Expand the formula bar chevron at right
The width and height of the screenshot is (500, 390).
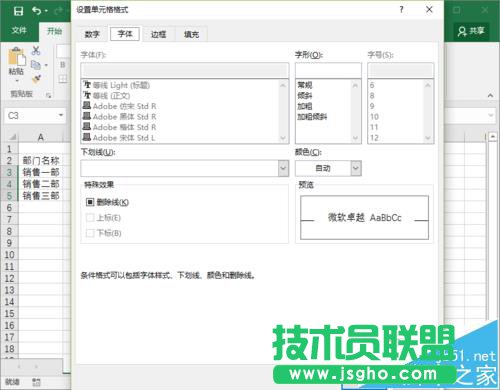[491, 115]
